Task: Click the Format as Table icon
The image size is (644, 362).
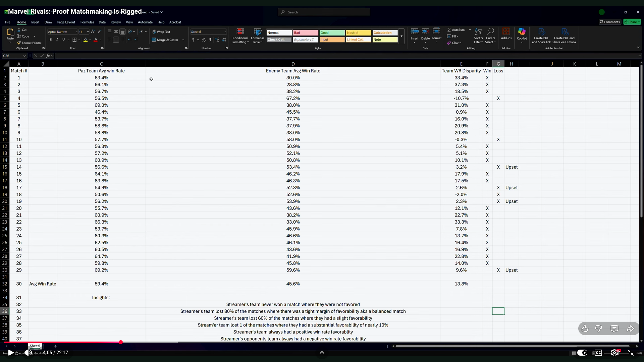Action: (x=257, y=32)
